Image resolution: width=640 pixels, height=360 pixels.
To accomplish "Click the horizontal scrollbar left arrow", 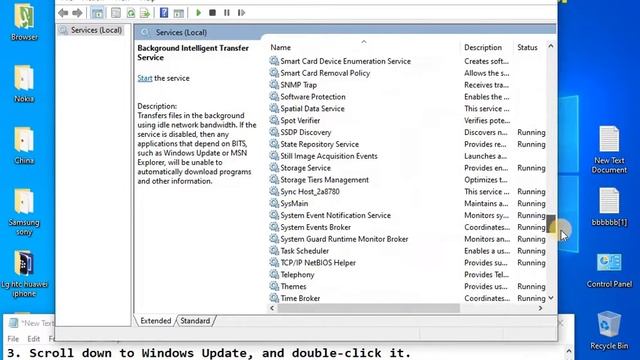I will click(x=272, y=308).
